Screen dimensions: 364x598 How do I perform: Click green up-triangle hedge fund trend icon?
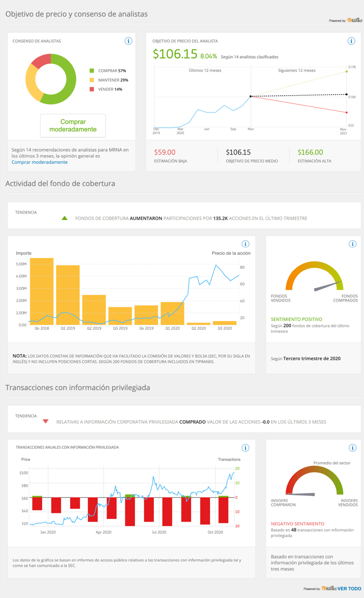click(64, 218)
